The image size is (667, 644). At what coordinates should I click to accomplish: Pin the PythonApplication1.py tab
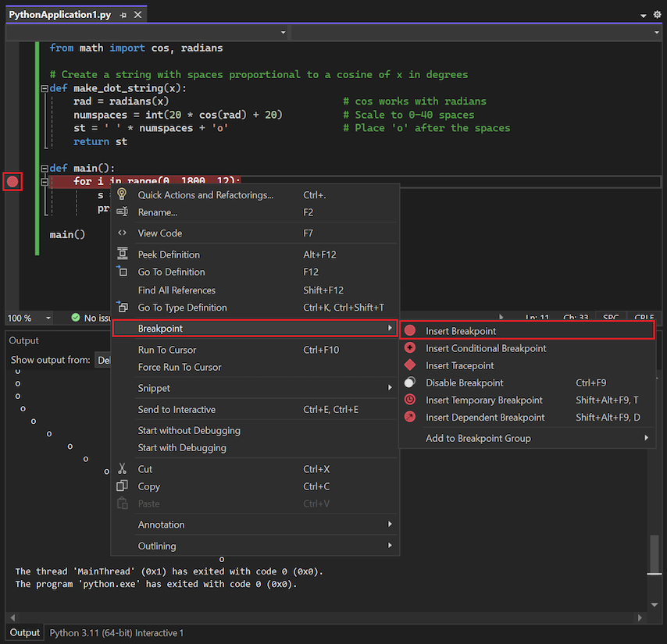(x=123, y=13)
